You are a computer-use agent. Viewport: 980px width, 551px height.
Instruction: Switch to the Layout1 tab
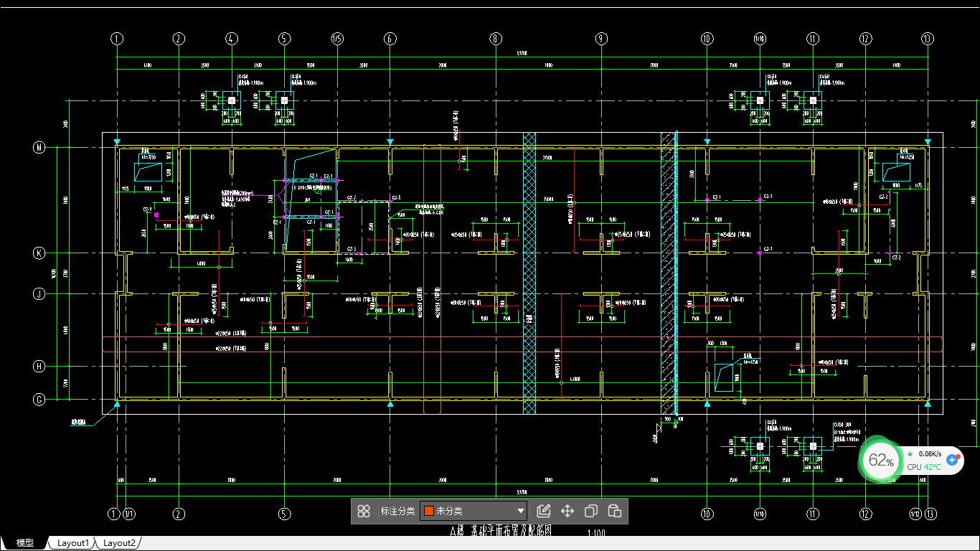73,543
